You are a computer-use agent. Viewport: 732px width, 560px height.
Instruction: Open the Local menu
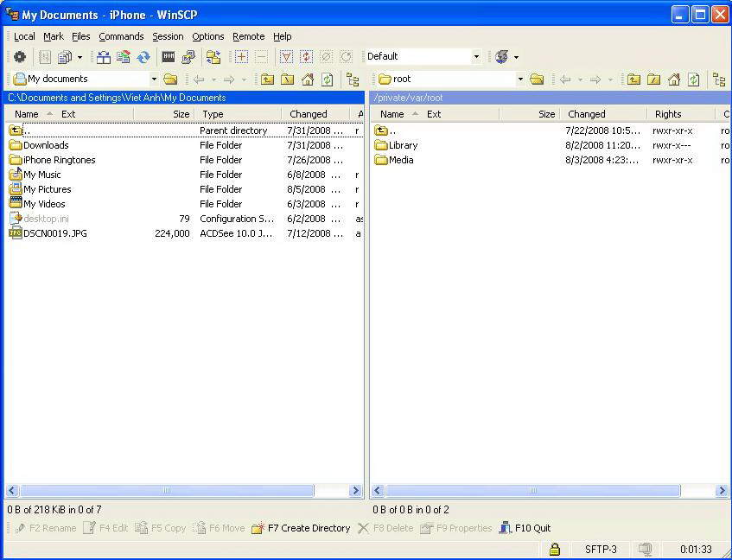point(24,36)
